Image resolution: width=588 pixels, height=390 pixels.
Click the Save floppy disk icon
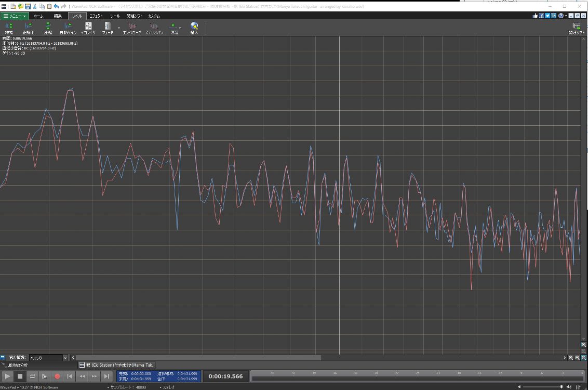pyautogui.click(x=27, y=6)
